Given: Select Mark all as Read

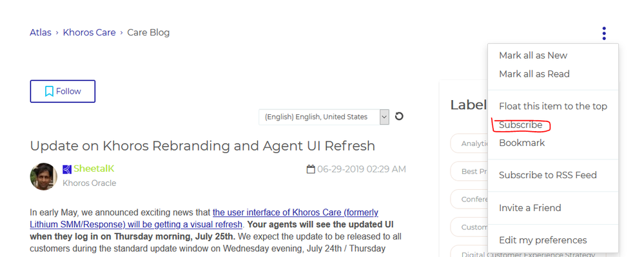Looking at the screenshot, I should [x=534, y=74].
